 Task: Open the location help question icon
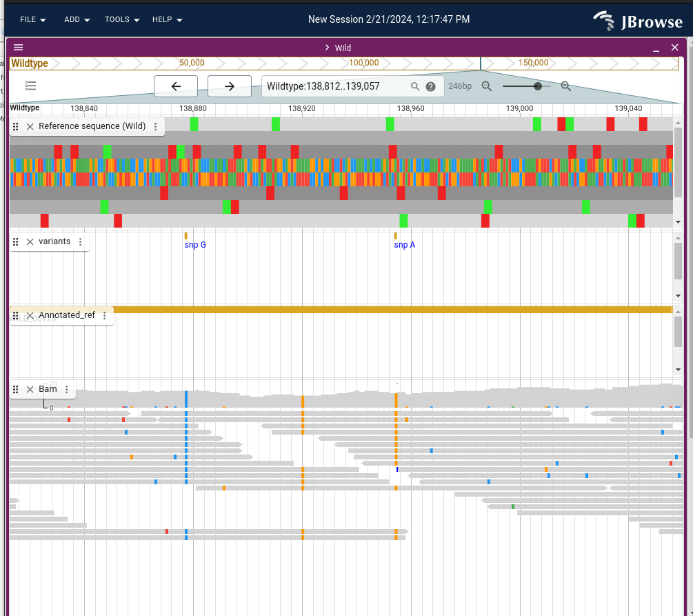tap(430, 87)
